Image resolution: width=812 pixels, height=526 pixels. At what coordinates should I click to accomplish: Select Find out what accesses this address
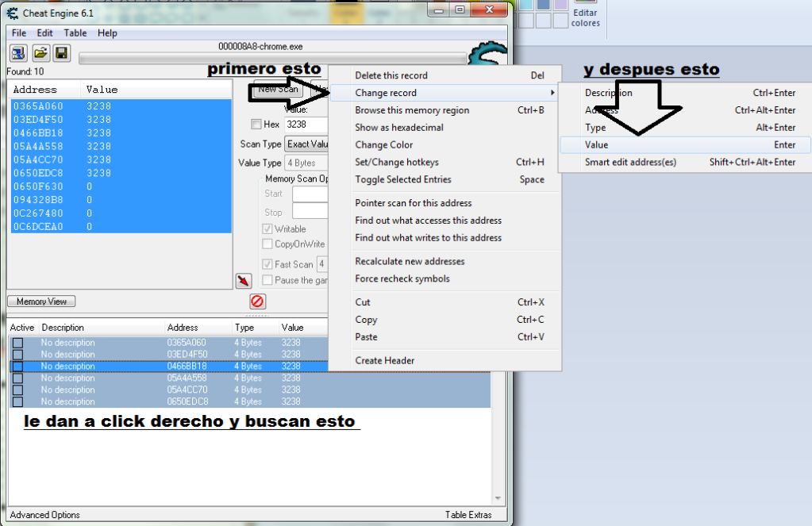[444, 221]
